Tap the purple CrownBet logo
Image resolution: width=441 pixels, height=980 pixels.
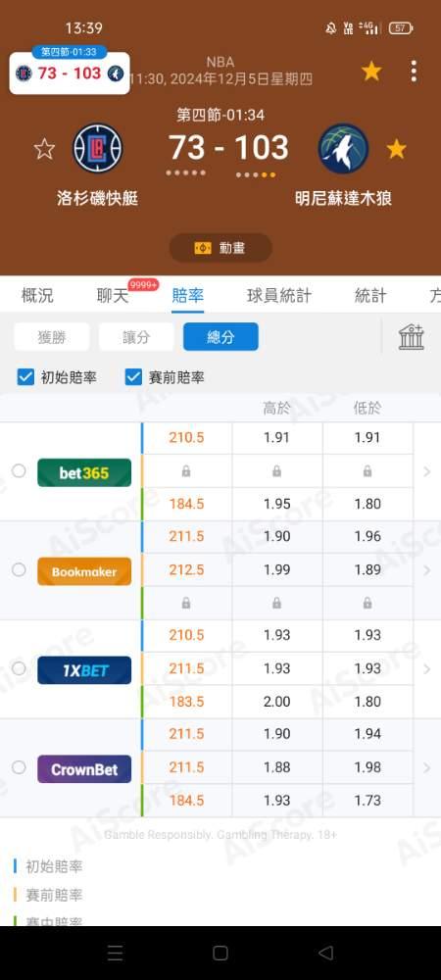click(x=84, y=769)
